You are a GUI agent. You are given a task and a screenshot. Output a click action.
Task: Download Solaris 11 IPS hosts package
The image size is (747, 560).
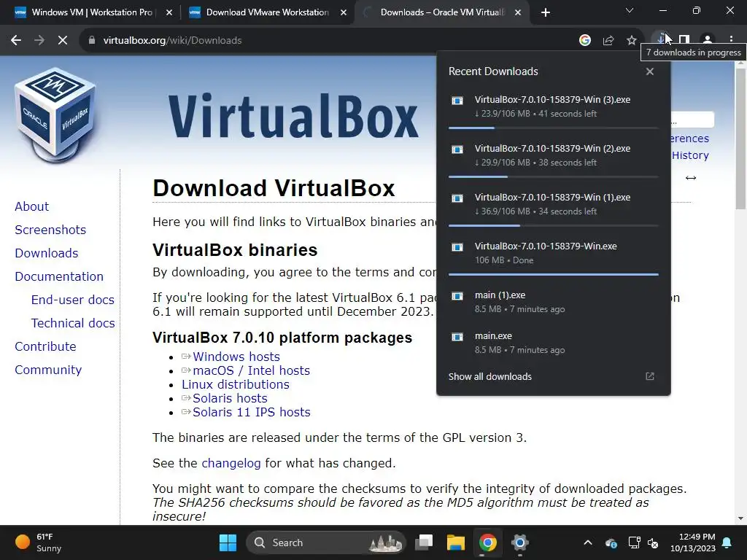coord(251,412)
